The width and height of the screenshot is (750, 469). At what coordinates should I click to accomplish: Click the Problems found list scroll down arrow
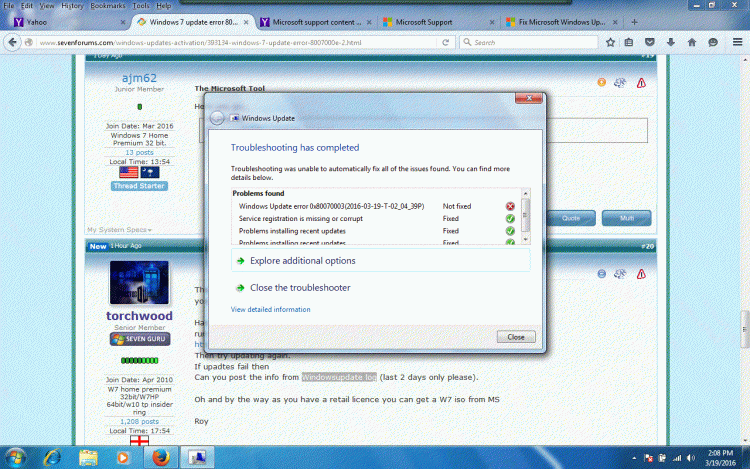[x=526, y=239]
